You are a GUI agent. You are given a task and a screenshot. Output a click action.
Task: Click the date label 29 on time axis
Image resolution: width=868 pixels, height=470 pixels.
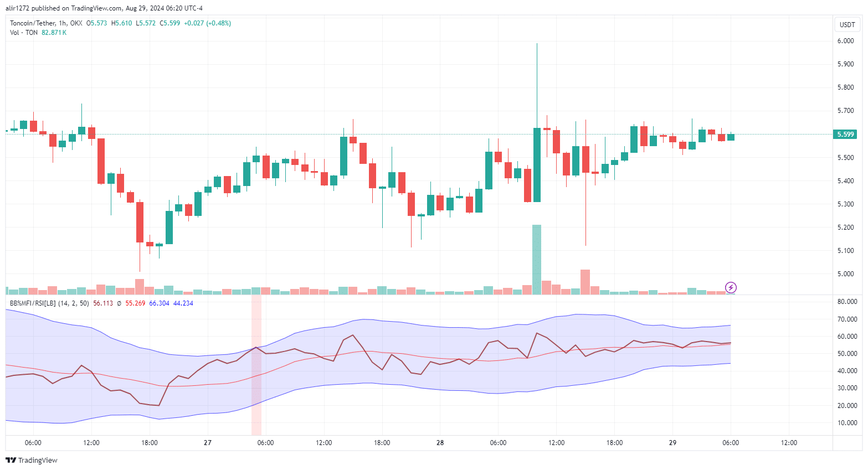[x=672, y=443]
